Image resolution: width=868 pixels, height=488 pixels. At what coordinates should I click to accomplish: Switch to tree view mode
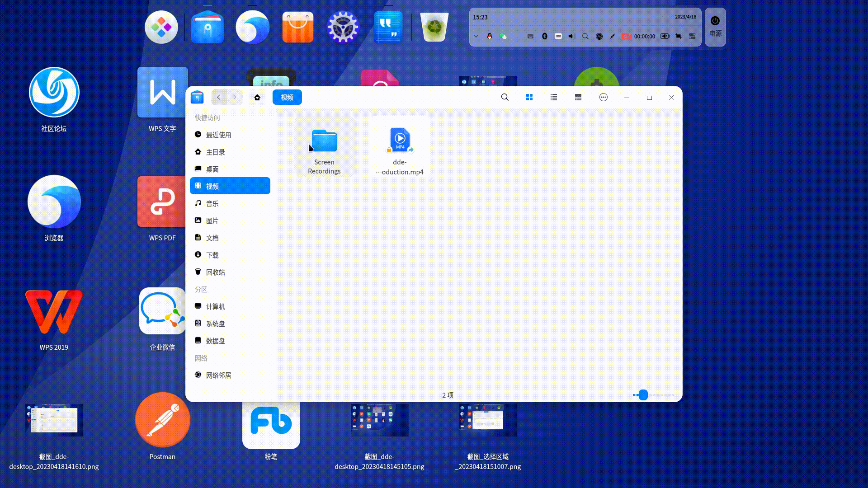pos(578,97)
